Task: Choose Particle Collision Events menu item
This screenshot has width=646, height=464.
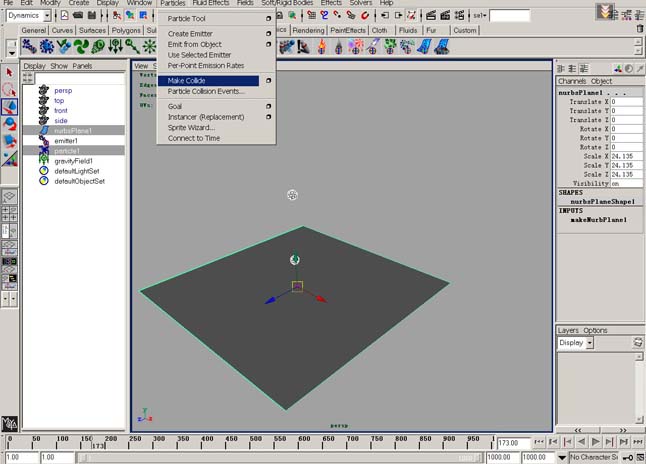Action: 206,91
